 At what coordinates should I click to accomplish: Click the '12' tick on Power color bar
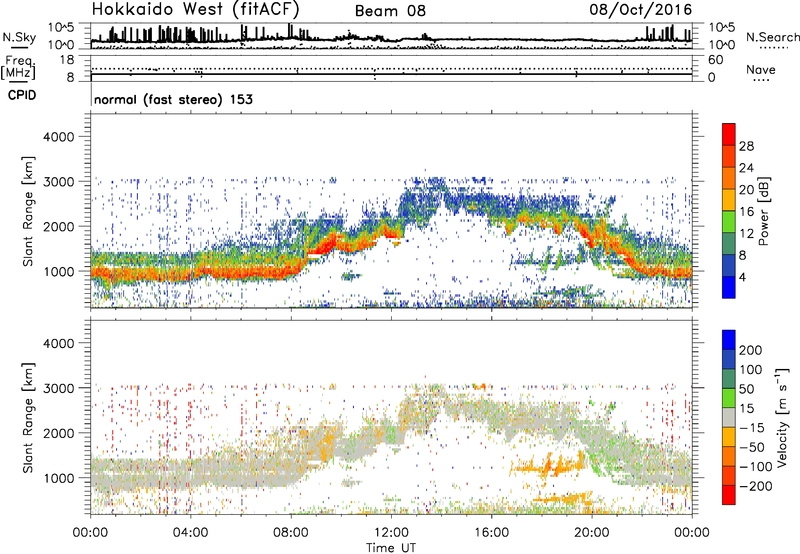click(746, 234)
